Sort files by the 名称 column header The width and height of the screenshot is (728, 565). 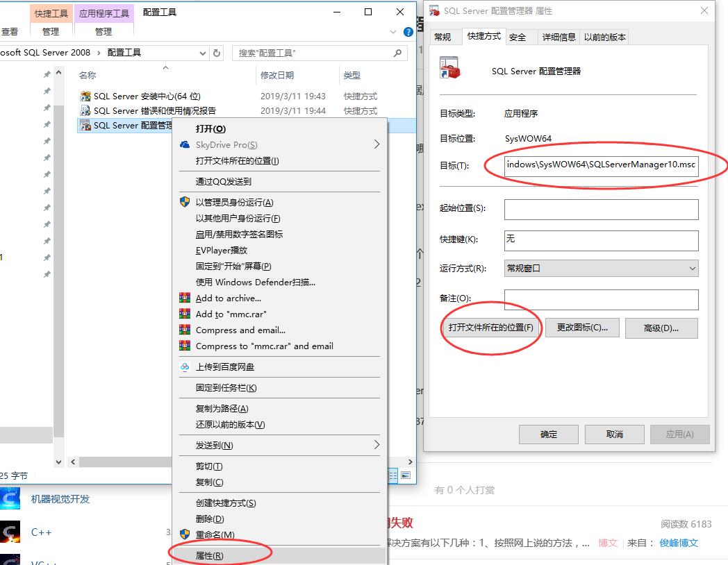tap(88, 75)
